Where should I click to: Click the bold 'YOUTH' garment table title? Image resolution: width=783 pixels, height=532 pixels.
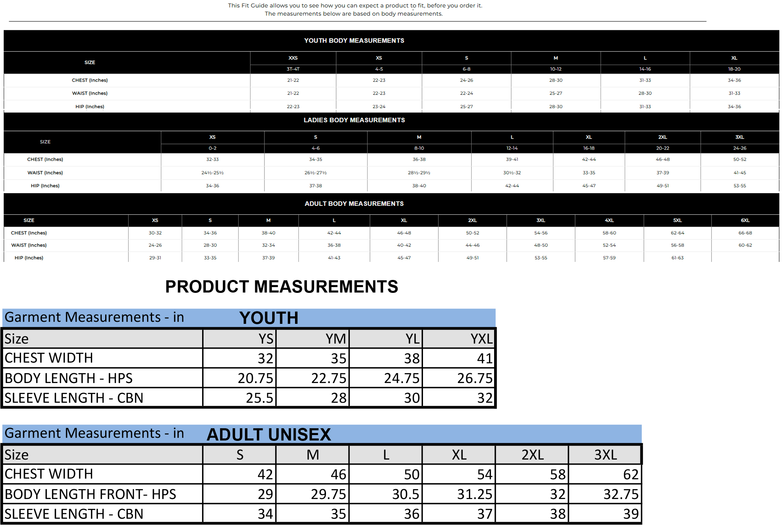[268, 318]
